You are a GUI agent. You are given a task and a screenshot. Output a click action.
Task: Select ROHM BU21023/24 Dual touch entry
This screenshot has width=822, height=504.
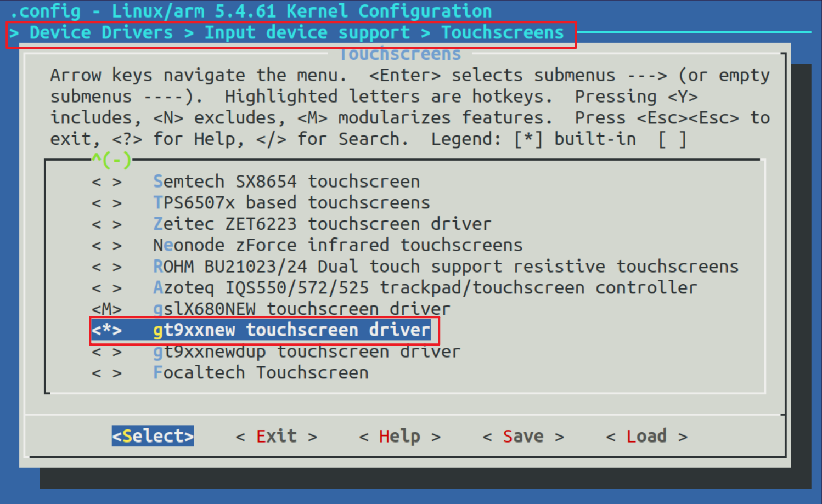pyautogui.click(x=445, y=267)
